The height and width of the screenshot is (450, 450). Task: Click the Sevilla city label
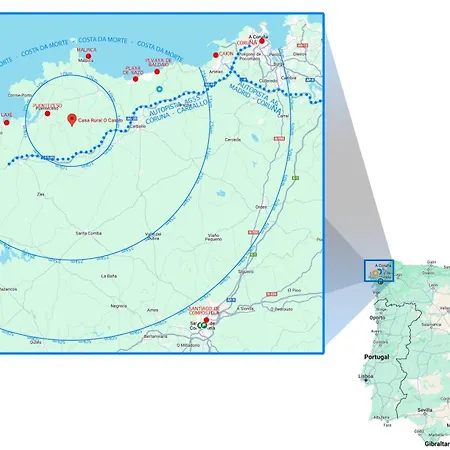[x=425, y=410]
